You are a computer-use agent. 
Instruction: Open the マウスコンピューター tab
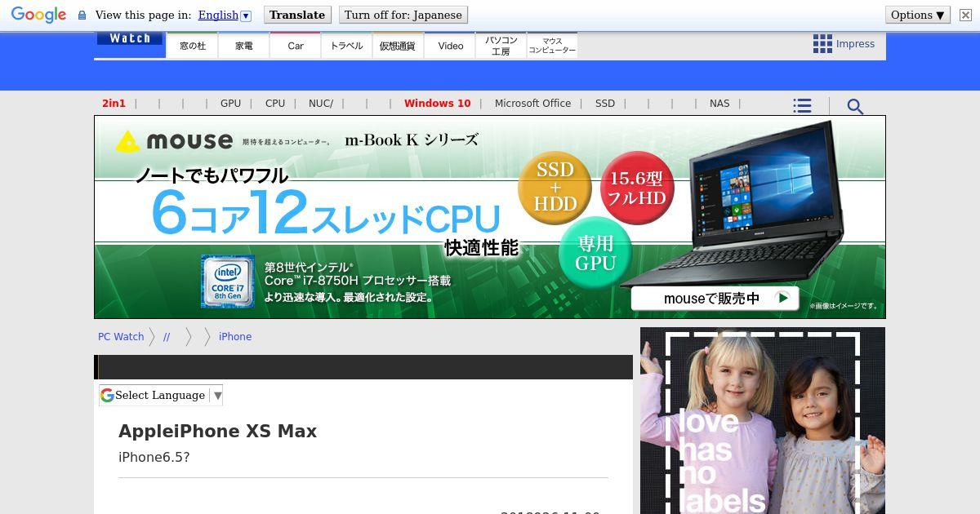(x=552, y=46)
